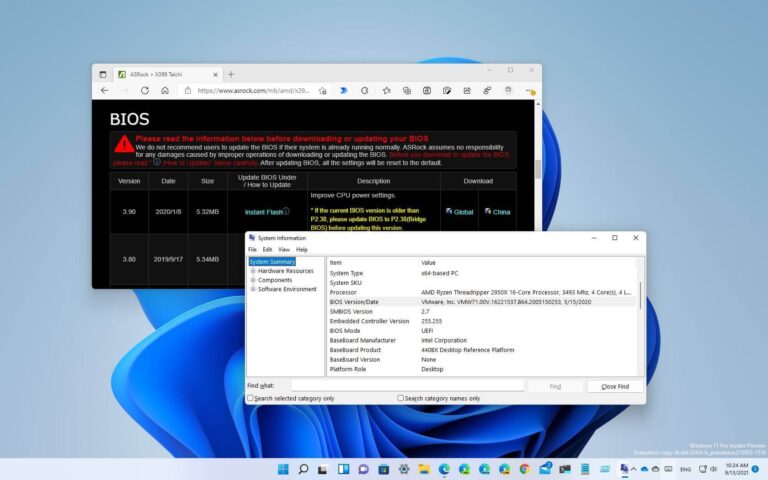
Task: Open the Windows Start menu
Action: 283,469
